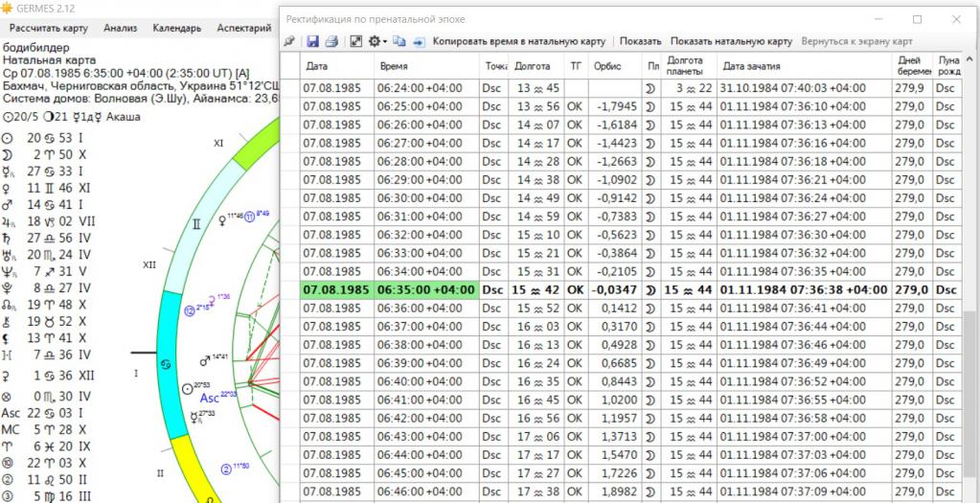Click the 279,9 pregnancy days cell
The width and height of the screenshot is (980, 503).
tap(910, 89)
